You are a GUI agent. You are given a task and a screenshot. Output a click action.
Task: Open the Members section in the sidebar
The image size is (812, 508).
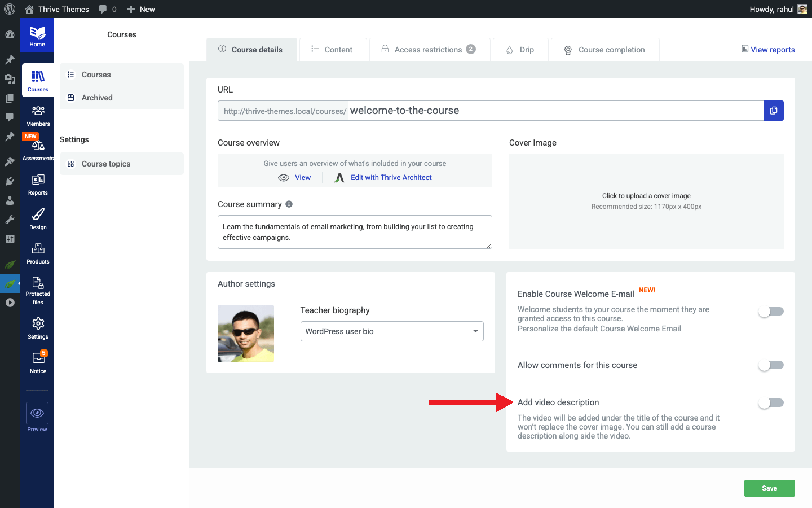[38, 116]
